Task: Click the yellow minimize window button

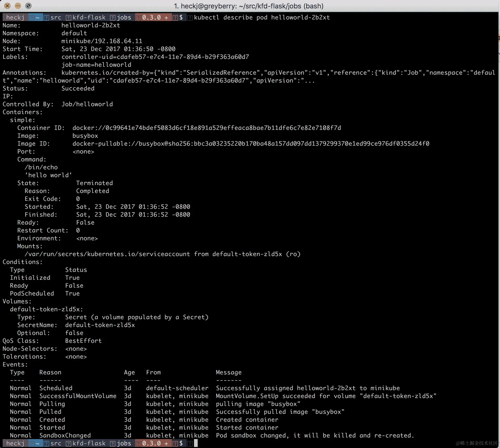Action: (18, 6)
